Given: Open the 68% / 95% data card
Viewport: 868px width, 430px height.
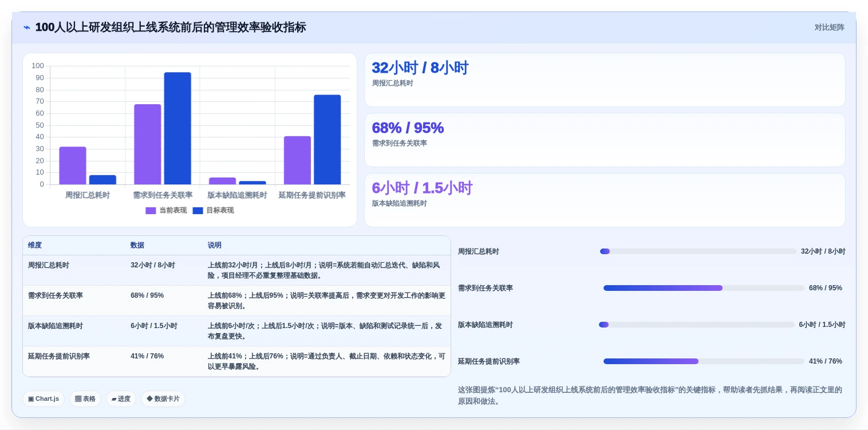Looking at the screenshot, I should coord(605,140).
